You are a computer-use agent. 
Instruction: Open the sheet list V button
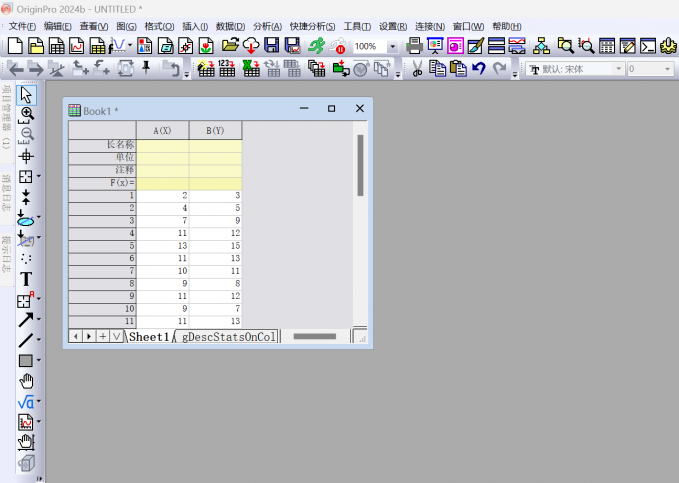[116, 336]
